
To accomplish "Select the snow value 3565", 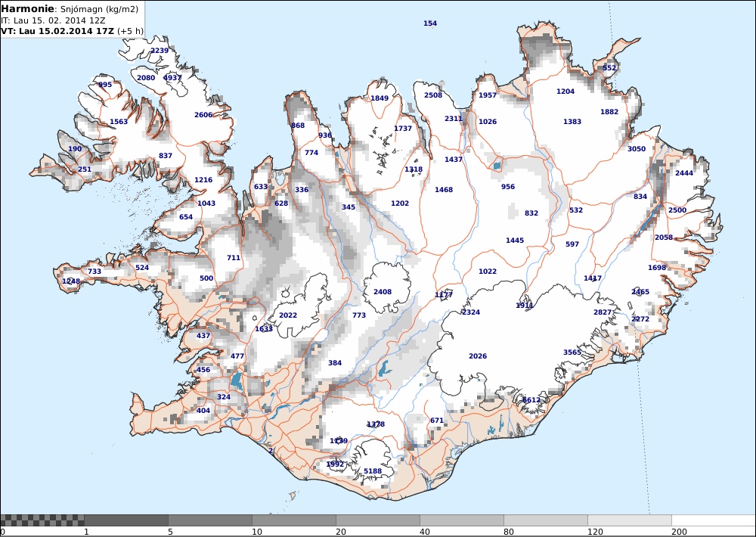I will [572, 352].
